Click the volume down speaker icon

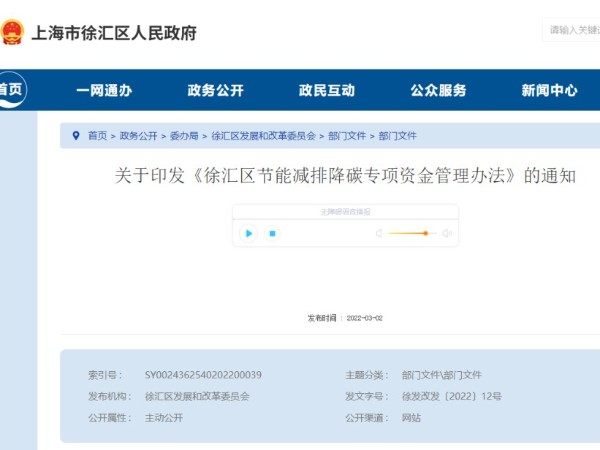tap(379, 233)
